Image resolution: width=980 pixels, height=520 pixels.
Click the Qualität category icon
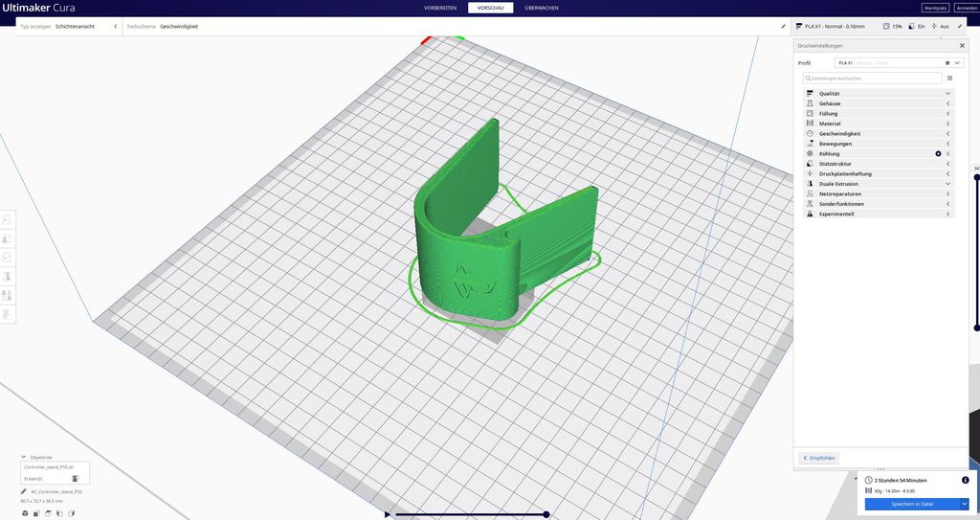810,93
